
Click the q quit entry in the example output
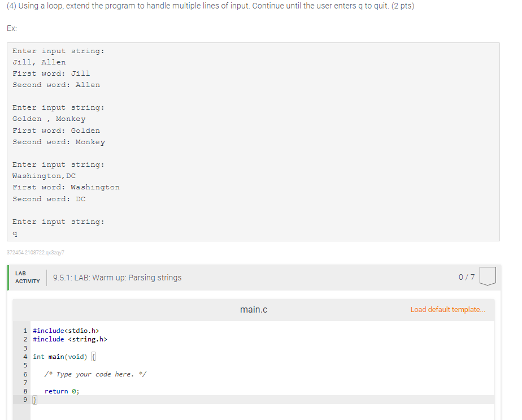click(14, 233)
